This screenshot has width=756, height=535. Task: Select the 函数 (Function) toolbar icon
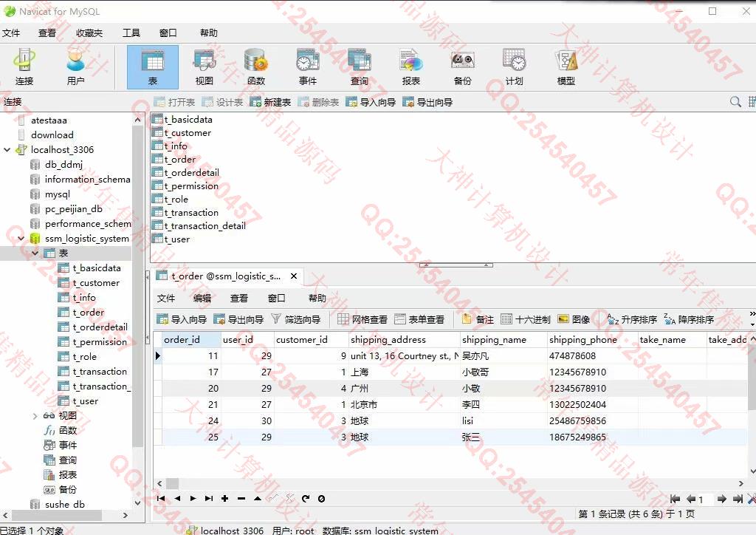coord(256,67)
